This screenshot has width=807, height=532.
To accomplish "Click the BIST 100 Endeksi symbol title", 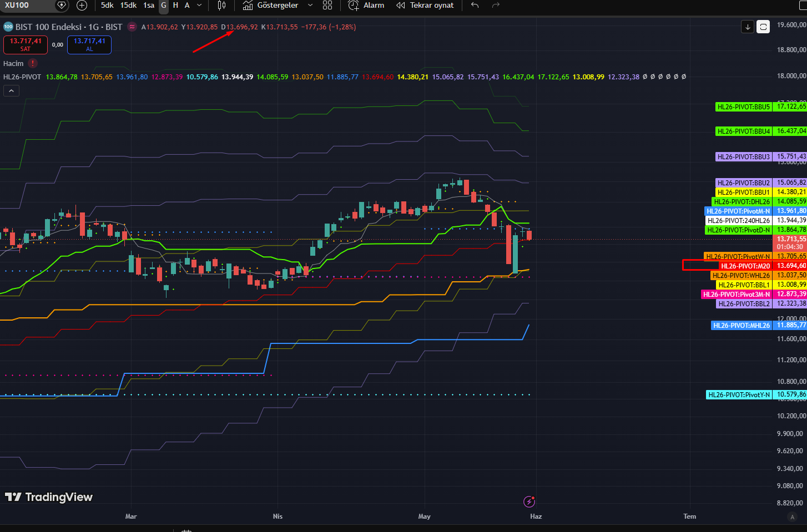I will [x=69, y=27].
